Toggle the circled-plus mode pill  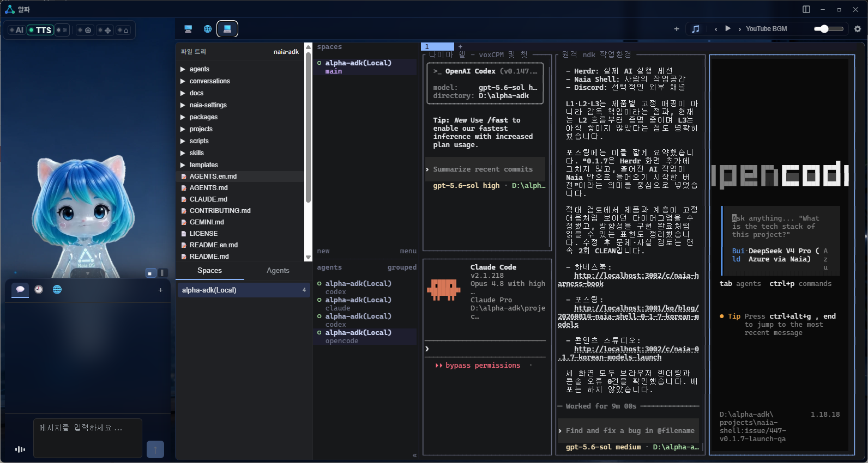point(85,30)
